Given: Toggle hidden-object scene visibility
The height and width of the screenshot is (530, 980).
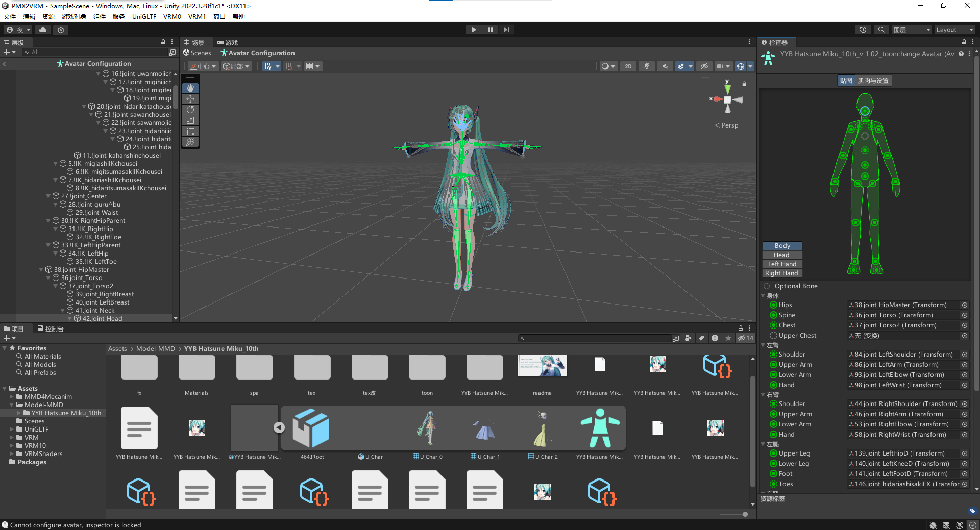Looking at the screenshot, I should pos(704,66).
